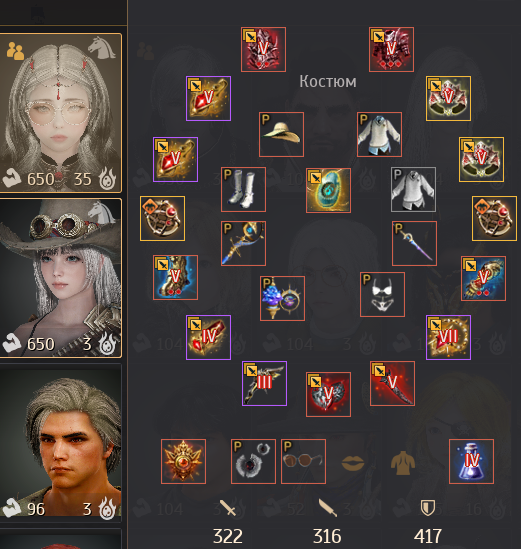The image size is (521, 549).
Task: Click the straw hat costume slot
Action: click(281, 134)
